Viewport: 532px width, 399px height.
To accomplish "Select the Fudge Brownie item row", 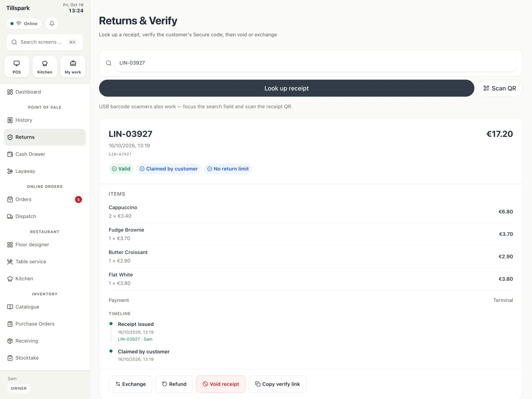I will tap(311, 234).
